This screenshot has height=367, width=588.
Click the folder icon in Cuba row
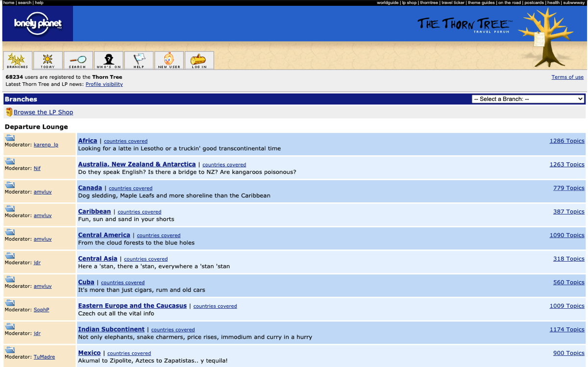pos(10,279)
